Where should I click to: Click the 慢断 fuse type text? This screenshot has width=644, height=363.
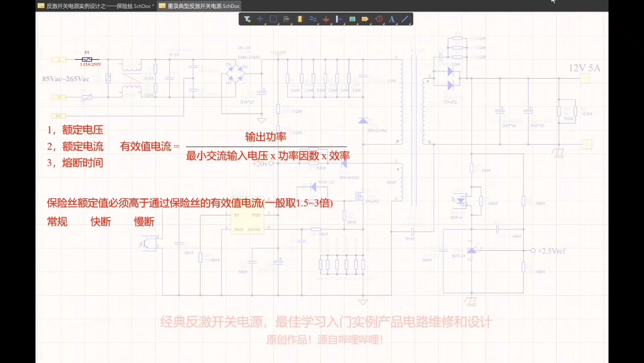pos(144,222)
